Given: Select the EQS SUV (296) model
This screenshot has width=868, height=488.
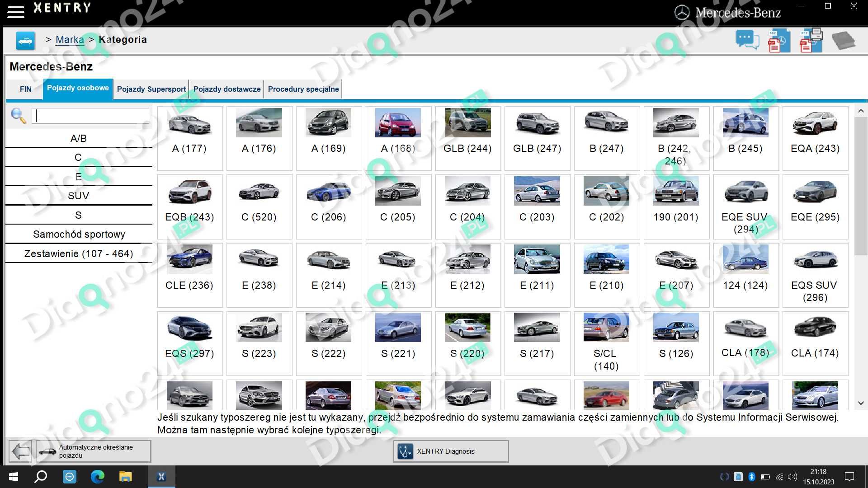Looking at the screenshot, I should click(815, 275).
